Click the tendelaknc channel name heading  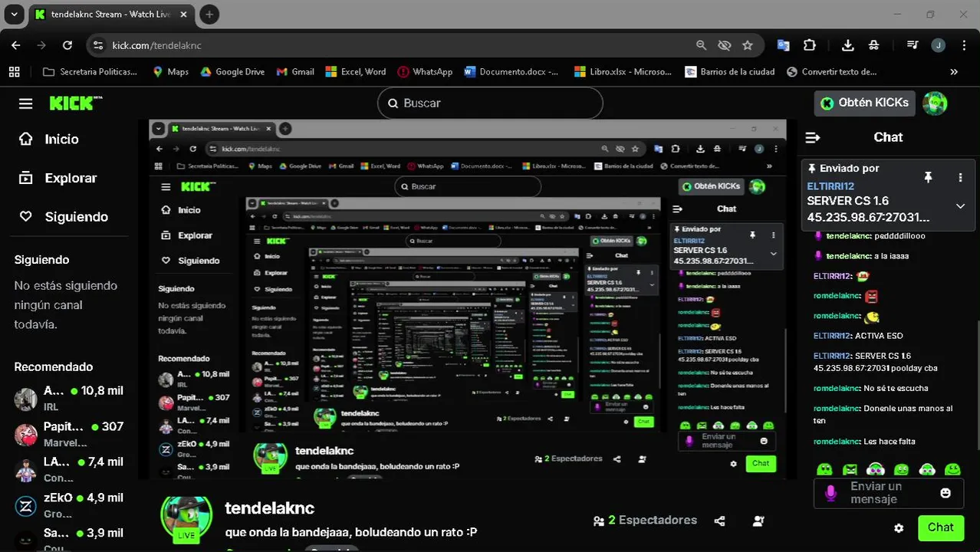269,508
